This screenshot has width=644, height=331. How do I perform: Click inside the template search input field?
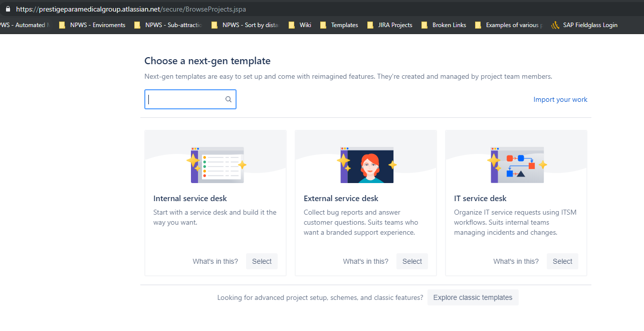pyautogui.click(x=185, y=99)
